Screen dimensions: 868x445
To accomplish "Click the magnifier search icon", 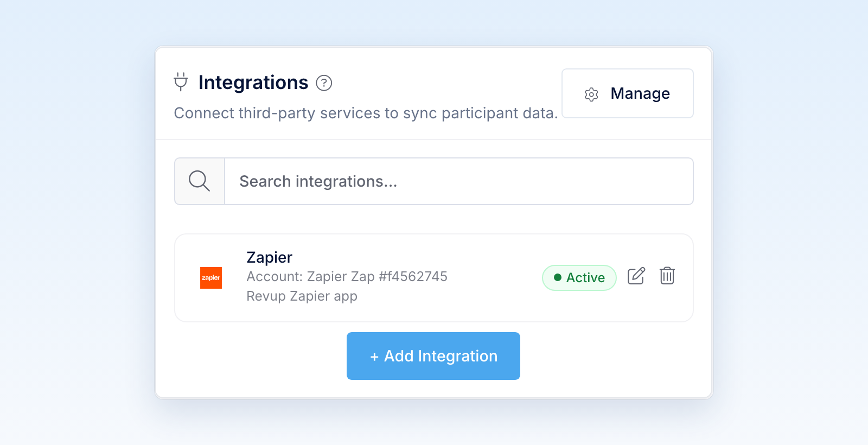I will point(199,181).
